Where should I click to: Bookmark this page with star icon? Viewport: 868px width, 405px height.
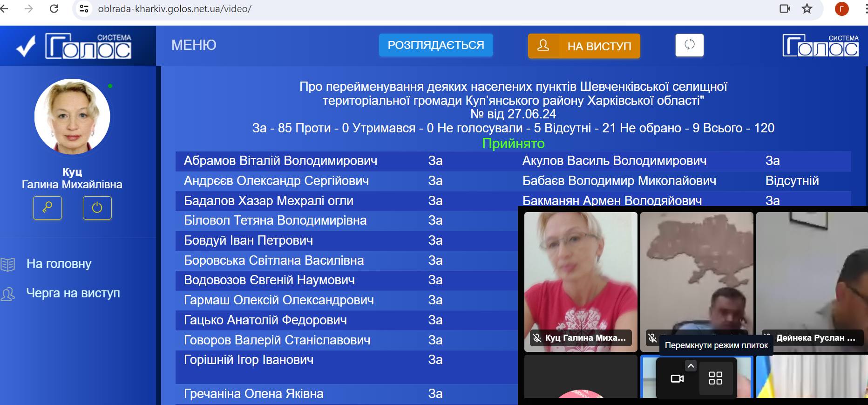pos(807,9)
